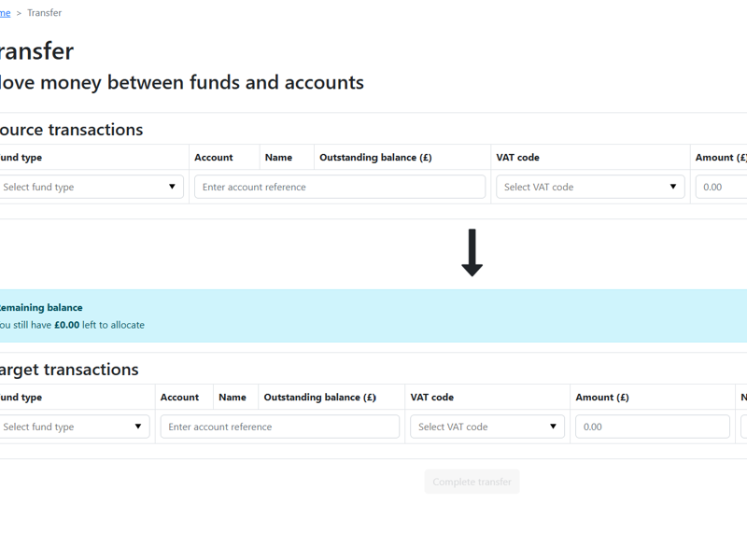The width and height of the screenshot is (747, 560).
Task: Click the Transfer breadcrumb text
Action: pyautogui.click(x=44, y=13)
